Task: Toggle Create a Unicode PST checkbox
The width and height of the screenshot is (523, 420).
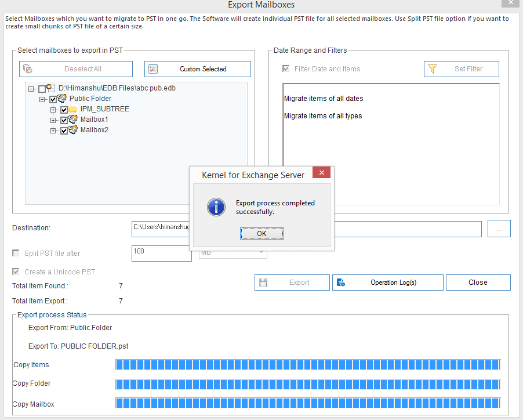Action: [16, 271]
